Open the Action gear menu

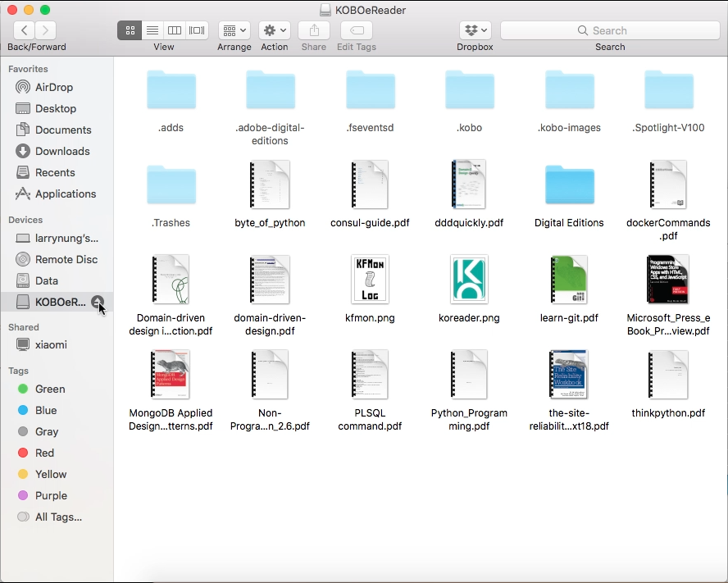275,30
